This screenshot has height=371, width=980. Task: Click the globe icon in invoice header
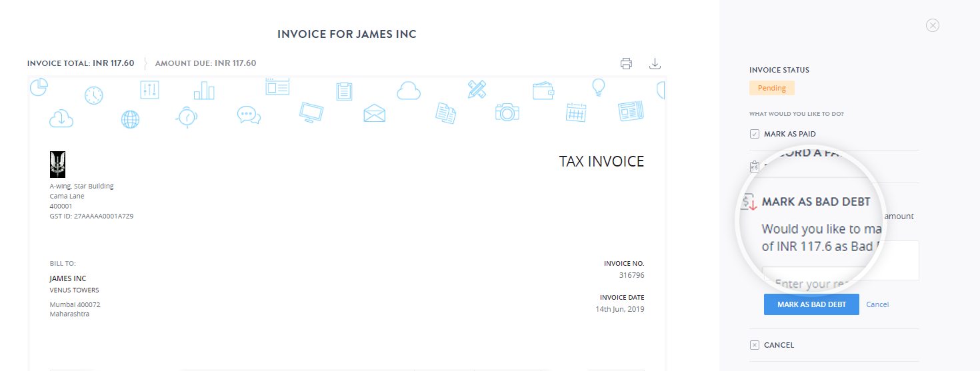[x=131, y=119]
